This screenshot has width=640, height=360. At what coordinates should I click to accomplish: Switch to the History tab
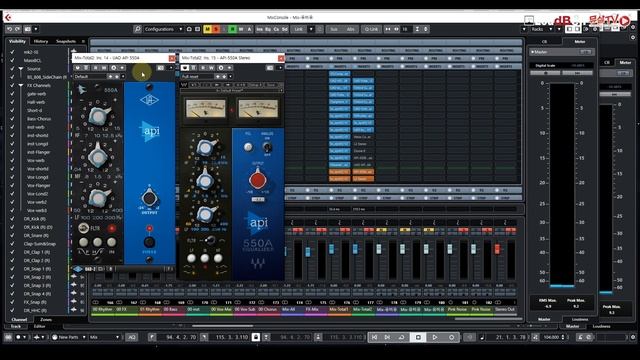(x=41, y=41)
